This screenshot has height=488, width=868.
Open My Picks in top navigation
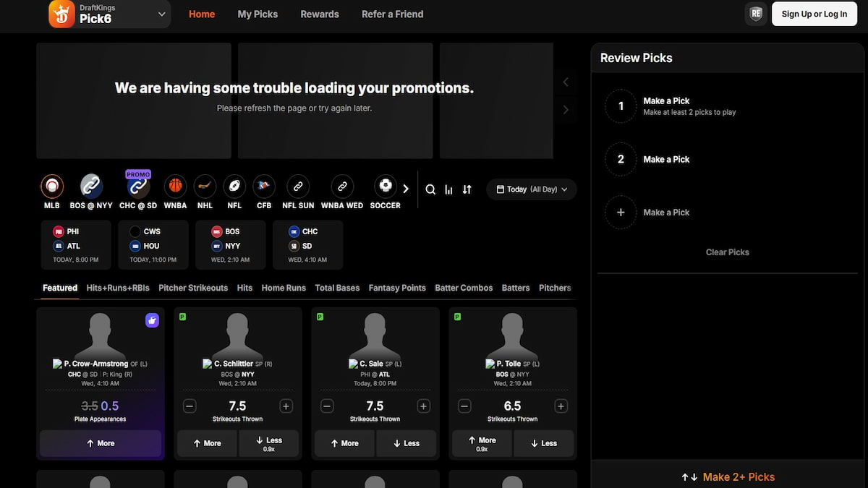[x=258, y=14]
